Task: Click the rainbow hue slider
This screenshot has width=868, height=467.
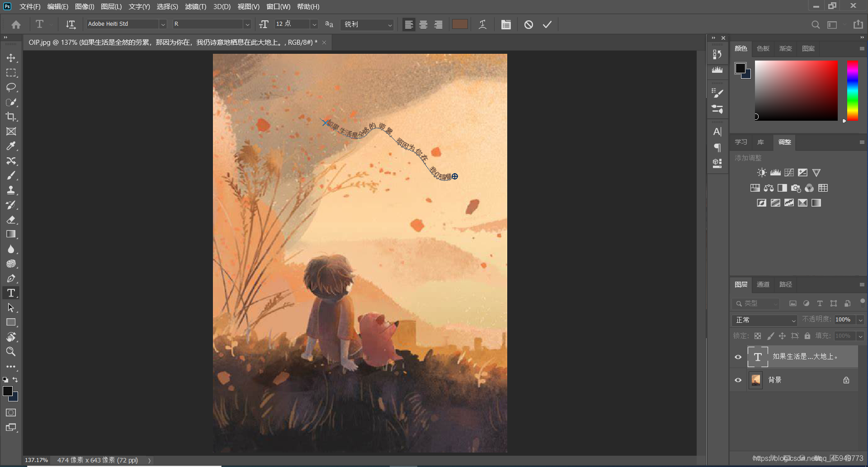Action: click(x=852, y=90)
